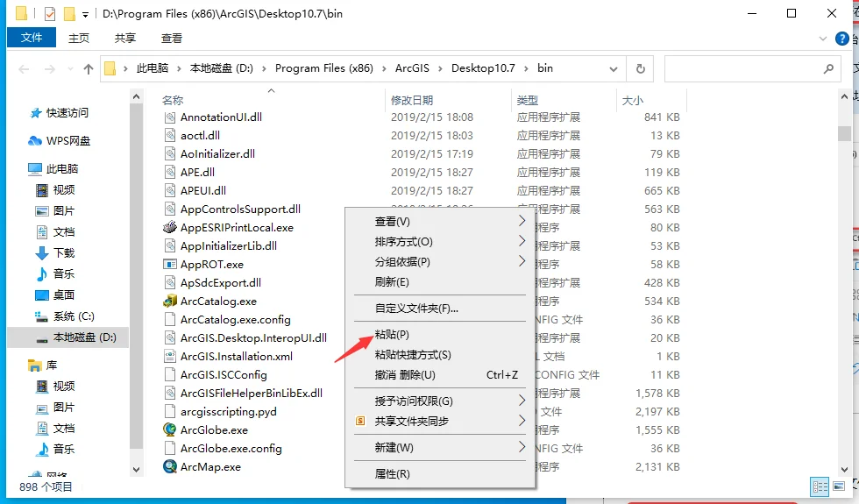Viewport: 859px width, 504px height.
Task: Click the Quick Access star icon
Action: point(36,113)
